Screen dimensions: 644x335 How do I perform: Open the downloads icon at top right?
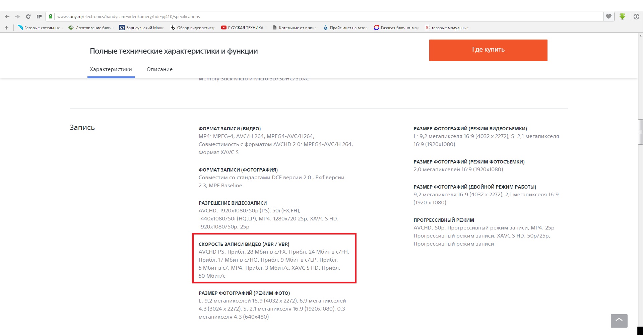pyautogui.click(x=636, y=16)
